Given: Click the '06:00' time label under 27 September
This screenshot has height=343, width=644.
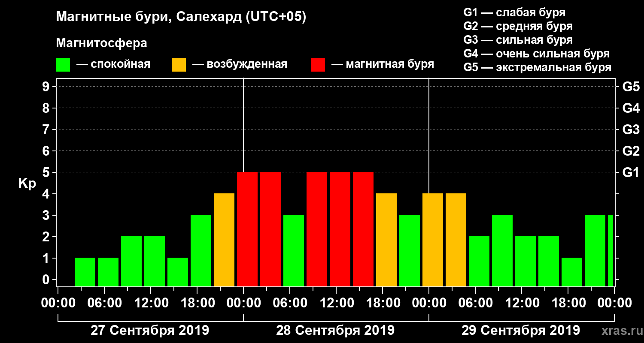Looking at the screenshot, I should [104, 303].
